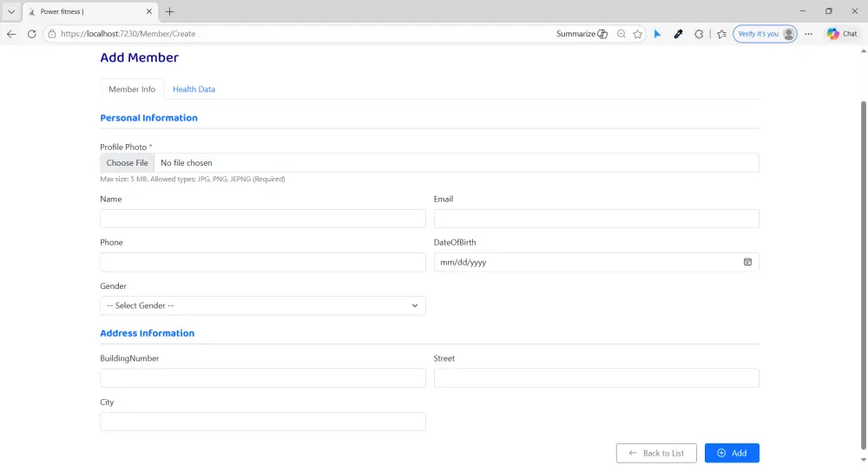Screen dimensions: 868x465
Task: Open a new browser tab
Action: [170, 11]
